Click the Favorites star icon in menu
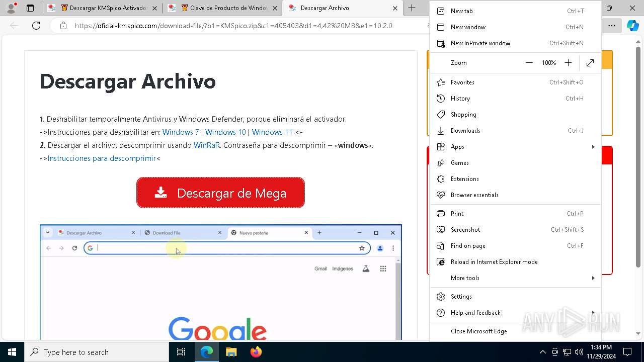This screenshot has width=644, height=362. 441,82
